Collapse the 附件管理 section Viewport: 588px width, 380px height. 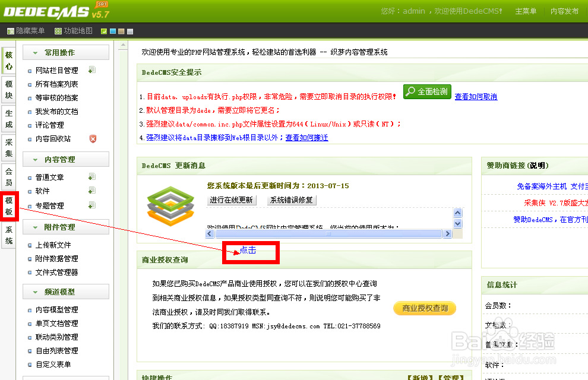65,227
